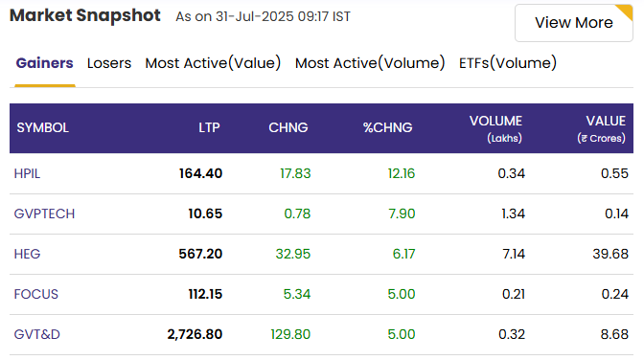Open the HEG stock symbol link
644x360 pixels.
point(27,254)
